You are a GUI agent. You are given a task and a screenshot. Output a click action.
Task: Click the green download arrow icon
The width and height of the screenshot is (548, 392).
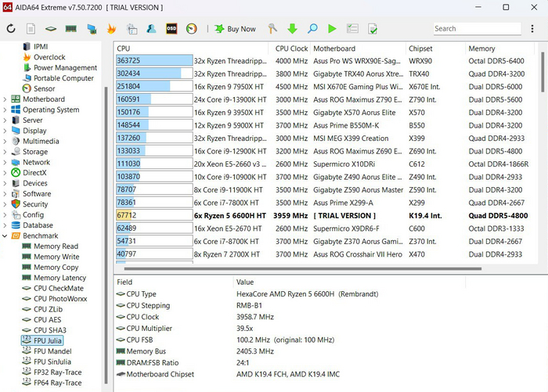(x=292, y=29)
